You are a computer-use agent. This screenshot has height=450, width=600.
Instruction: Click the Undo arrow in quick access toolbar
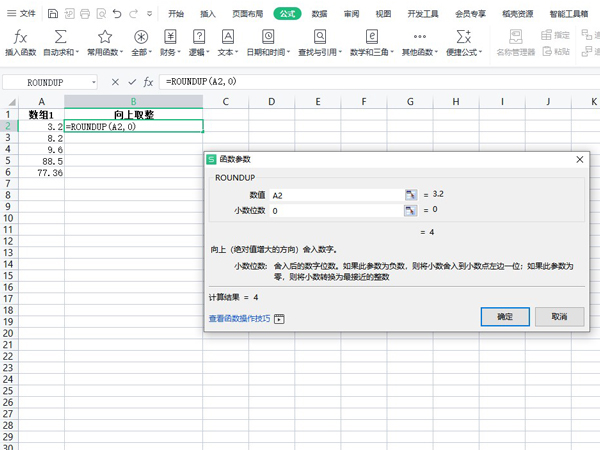click(x=118, y=14)
